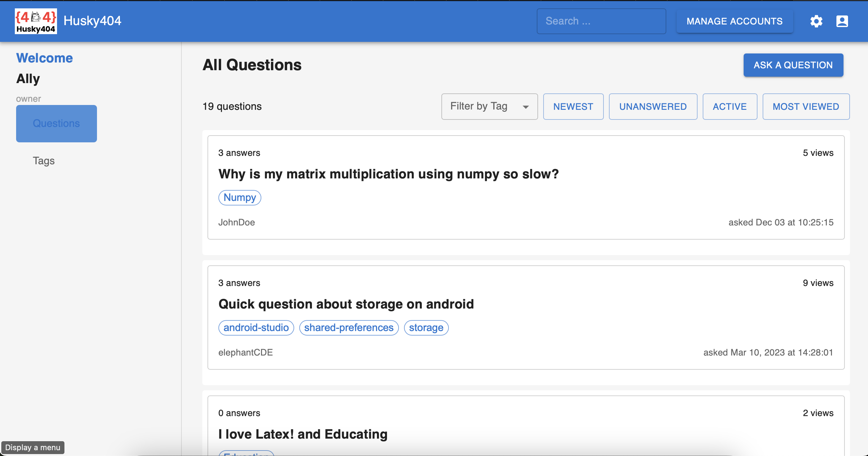Click the Husky404 logo icon

tap(36, 21)
